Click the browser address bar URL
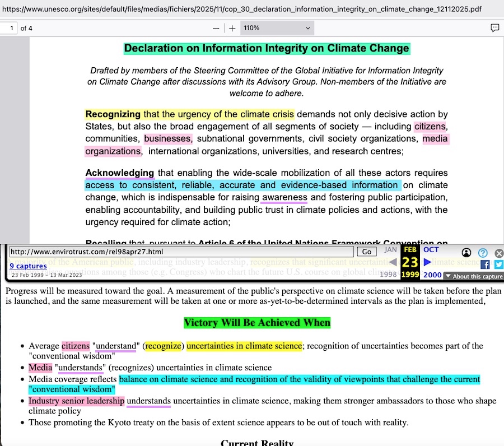Viewport: 504px width, 446px height. click(x=242, y=10)
